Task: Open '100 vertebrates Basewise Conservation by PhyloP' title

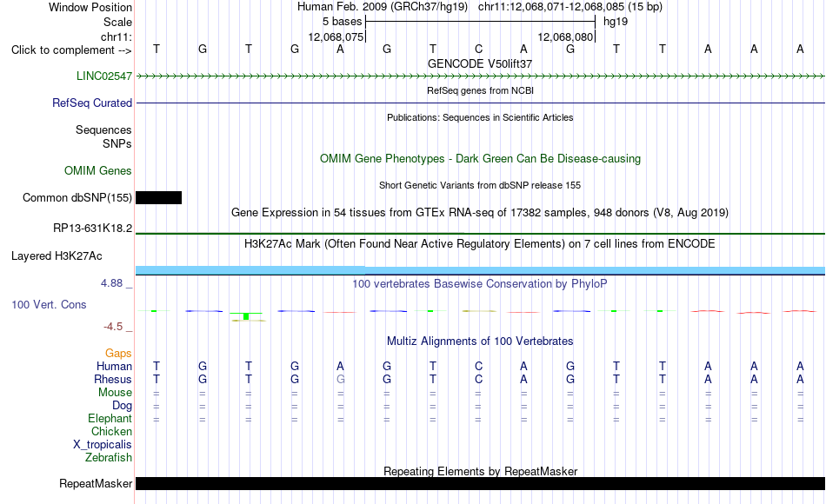Action: coord(480,284)
